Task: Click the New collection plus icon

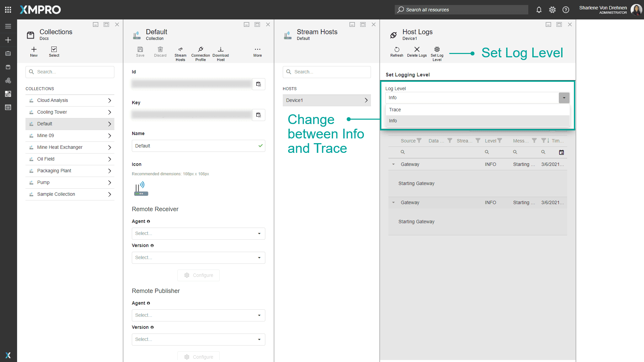Action: click(34, 50)
